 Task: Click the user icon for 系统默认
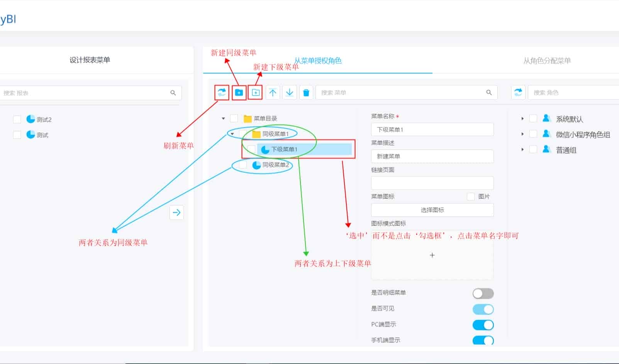tap(546, 118)
